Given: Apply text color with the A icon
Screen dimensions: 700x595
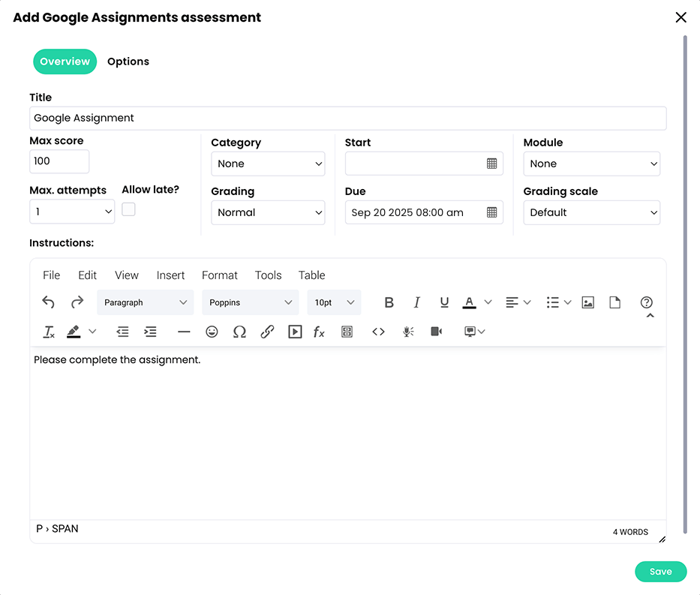Looking at the screenshot, I should 469,302.
